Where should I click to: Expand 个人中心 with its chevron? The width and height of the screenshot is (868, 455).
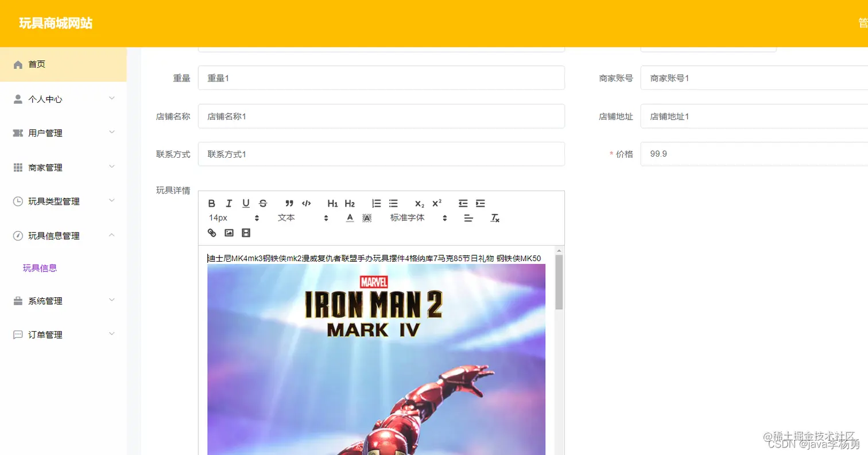112,98
